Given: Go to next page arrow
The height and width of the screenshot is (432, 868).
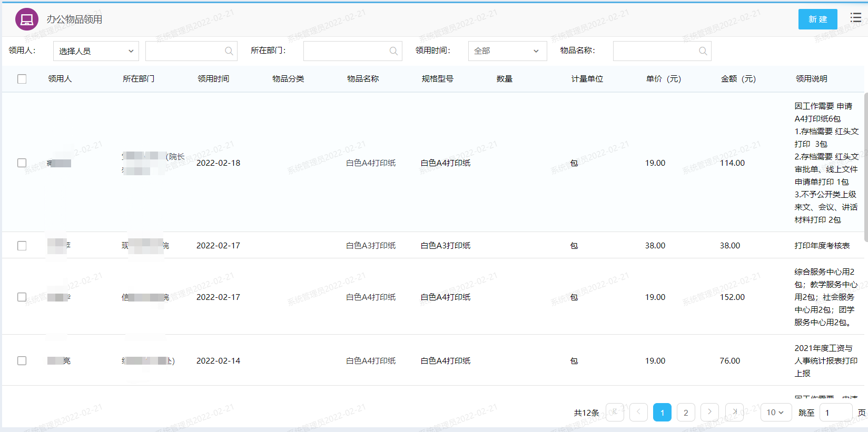Looking at the screenshot, I should pyautogui.click(x=709, y=412).
